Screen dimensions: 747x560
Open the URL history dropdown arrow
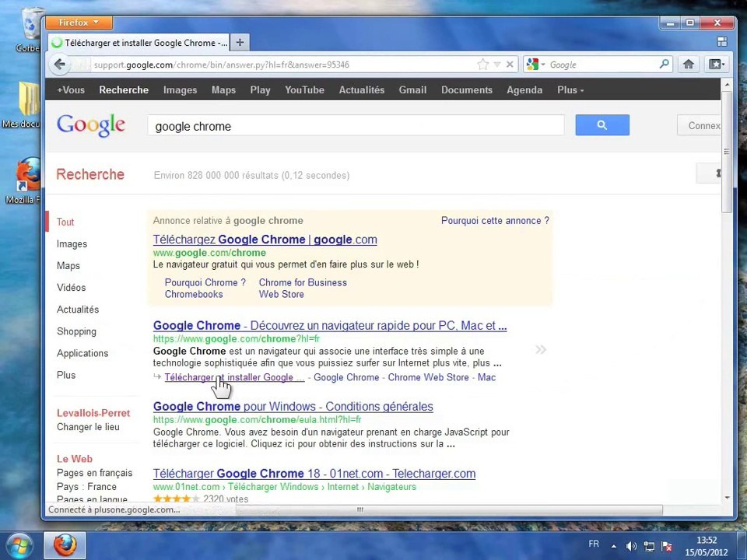click(x=497, y=65)
